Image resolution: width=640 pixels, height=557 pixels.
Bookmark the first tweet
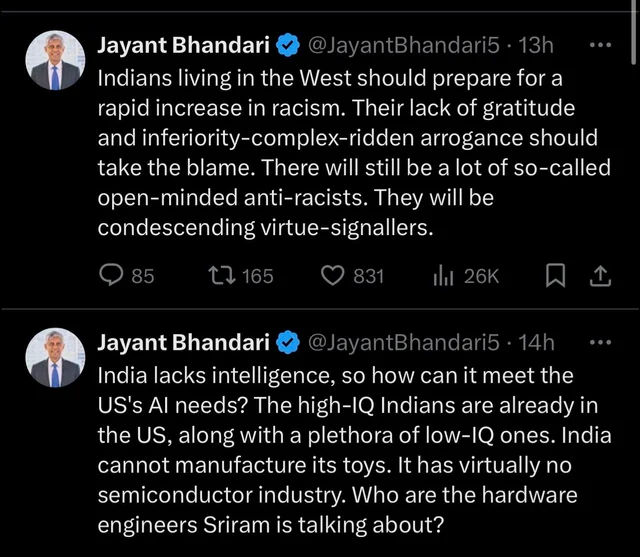click(x=555, y=275)
